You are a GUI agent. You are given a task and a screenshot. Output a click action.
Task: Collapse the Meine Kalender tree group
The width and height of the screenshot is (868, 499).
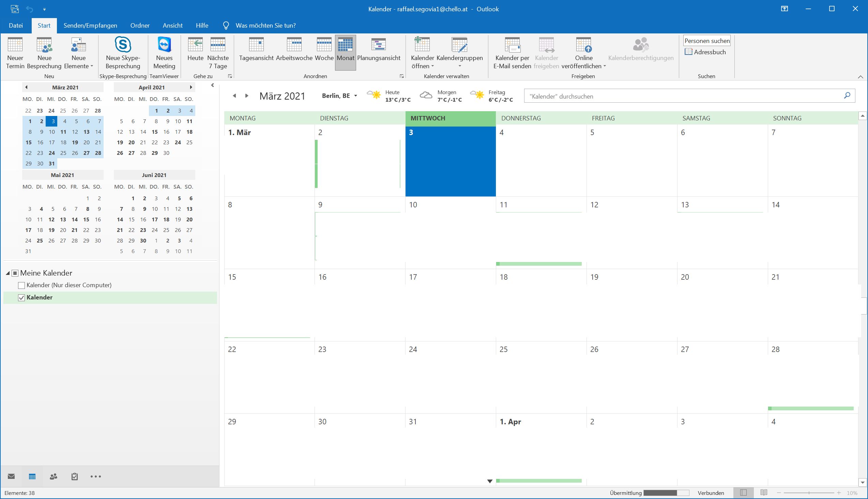[x=8, y=273]
